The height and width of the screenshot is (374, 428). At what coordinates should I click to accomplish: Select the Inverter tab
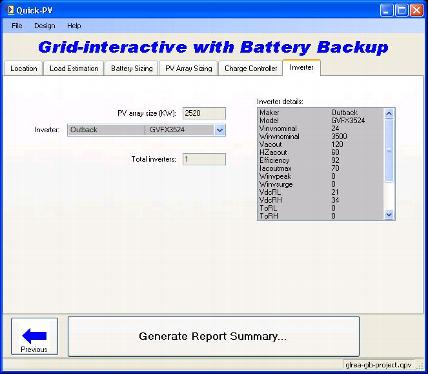click(301, 67)
